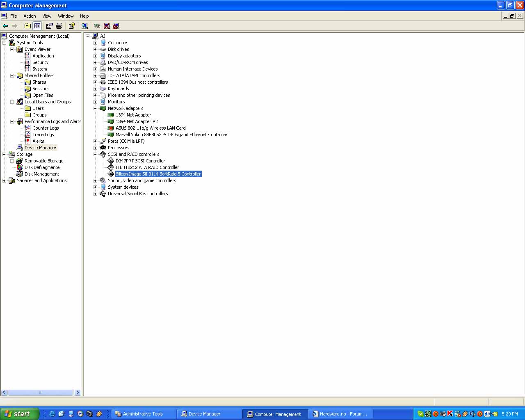
Task: Open the Window menu
Action: coord(66,16)
